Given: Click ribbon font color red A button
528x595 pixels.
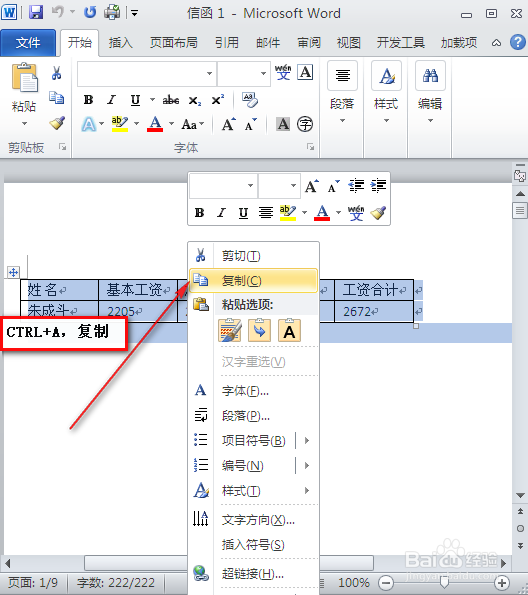Looking at the screenshot, I should coord(155,124).
